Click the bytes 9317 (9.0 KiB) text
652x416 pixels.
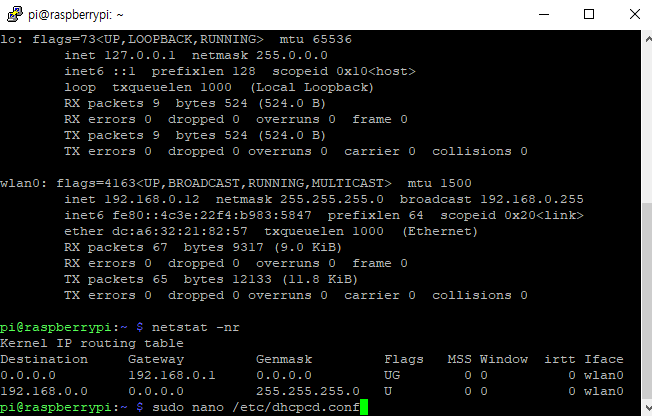coord(263,248)
